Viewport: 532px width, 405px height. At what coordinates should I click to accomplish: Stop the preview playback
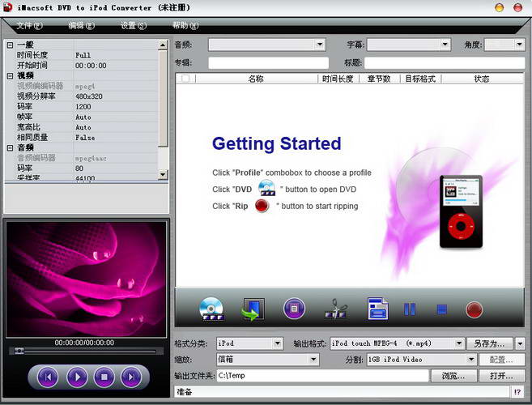(104, 377)
